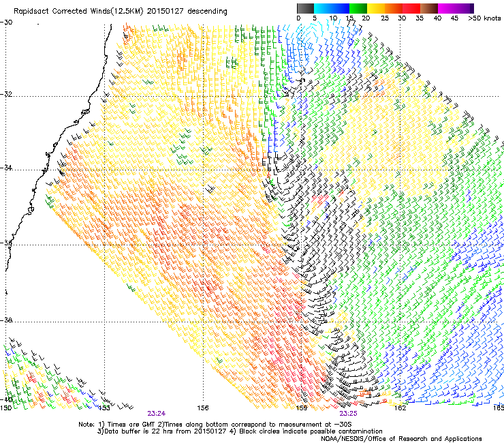Click the title 'Rapidscat Corrected Winds(12.5KM)'
The width and height of the screenshot is (504, 443).
pyautogui.click(x=78, y=12)
